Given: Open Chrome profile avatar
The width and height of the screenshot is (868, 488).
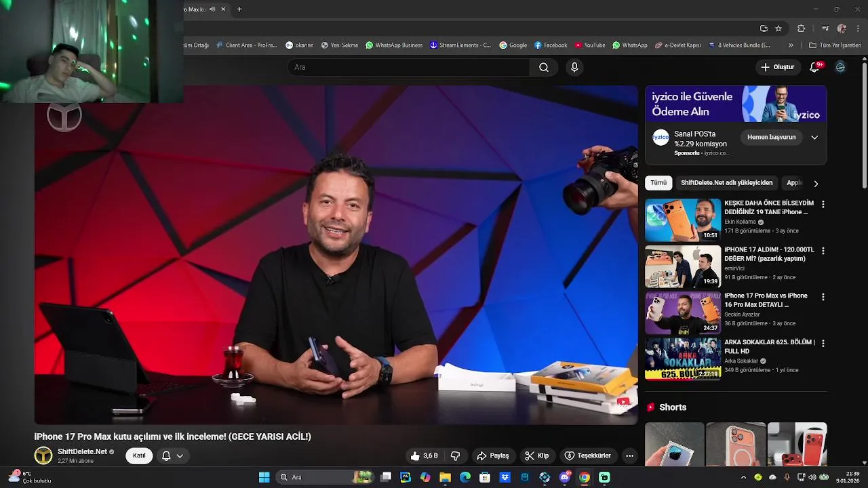Looking at the screenshot, I should click(842, 28).
